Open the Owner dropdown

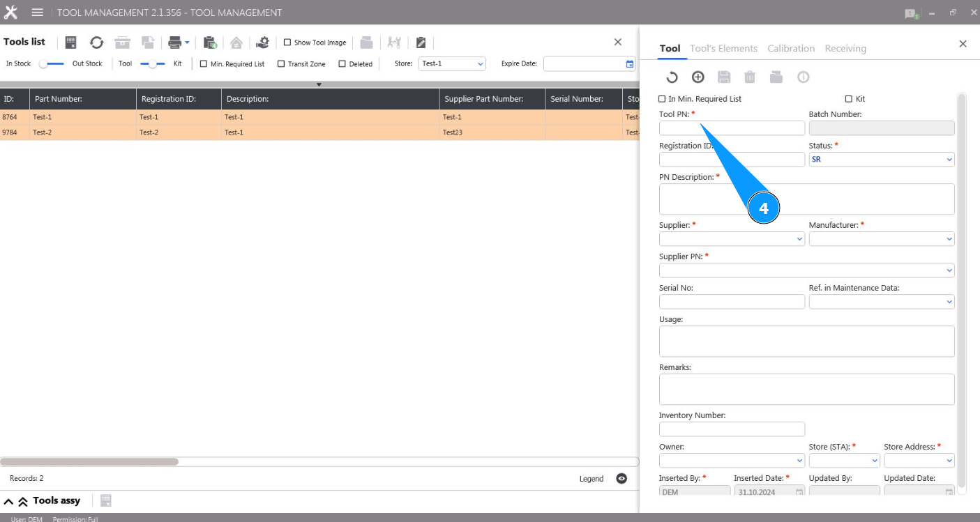pos(732,461)
